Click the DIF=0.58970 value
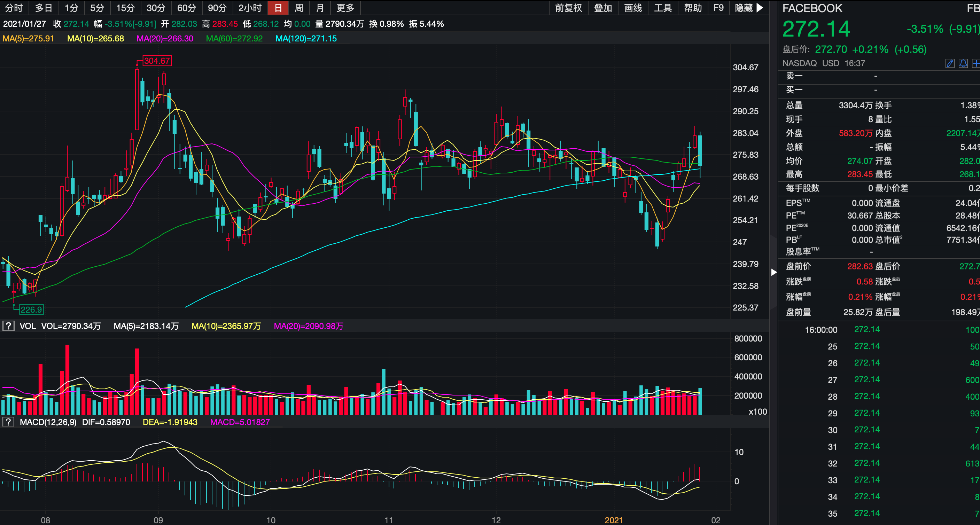The height and width of the screenshot is (525, 980). point(106,422)
